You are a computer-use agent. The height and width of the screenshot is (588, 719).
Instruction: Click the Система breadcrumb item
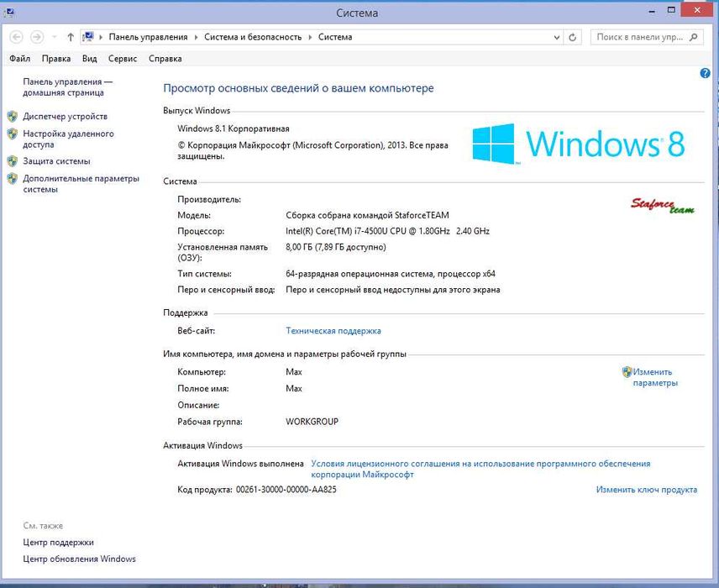tap(335, 37)
